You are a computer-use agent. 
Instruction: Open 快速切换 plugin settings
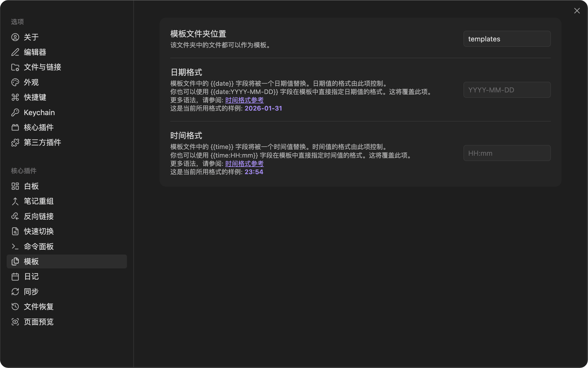(x=38, y=231)
